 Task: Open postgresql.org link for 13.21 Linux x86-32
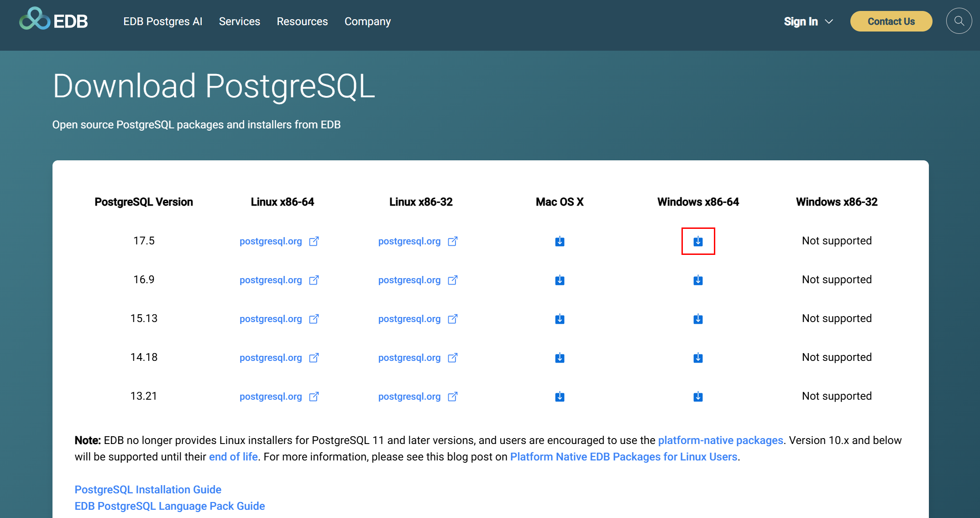[418, 396]
